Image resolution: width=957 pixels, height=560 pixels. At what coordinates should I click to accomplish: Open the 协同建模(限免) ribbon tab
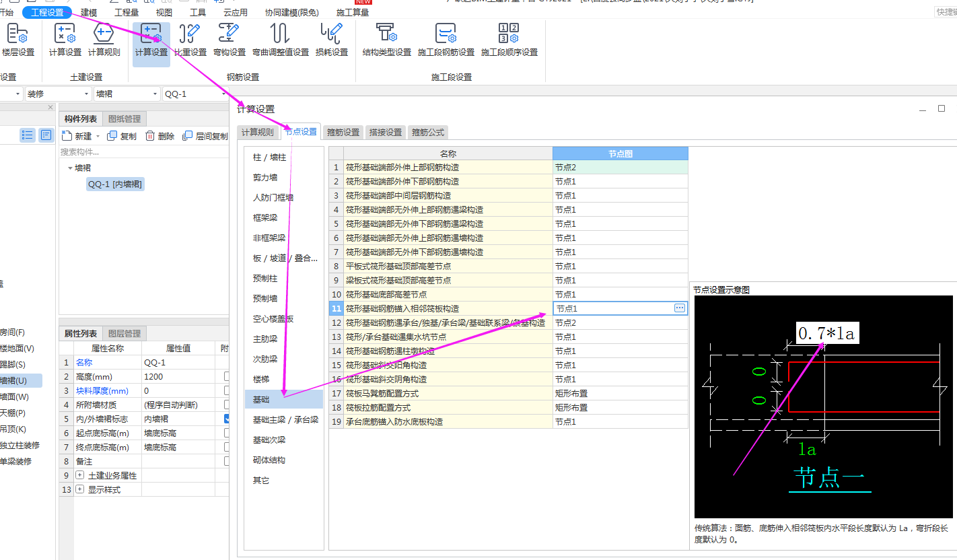292,12
